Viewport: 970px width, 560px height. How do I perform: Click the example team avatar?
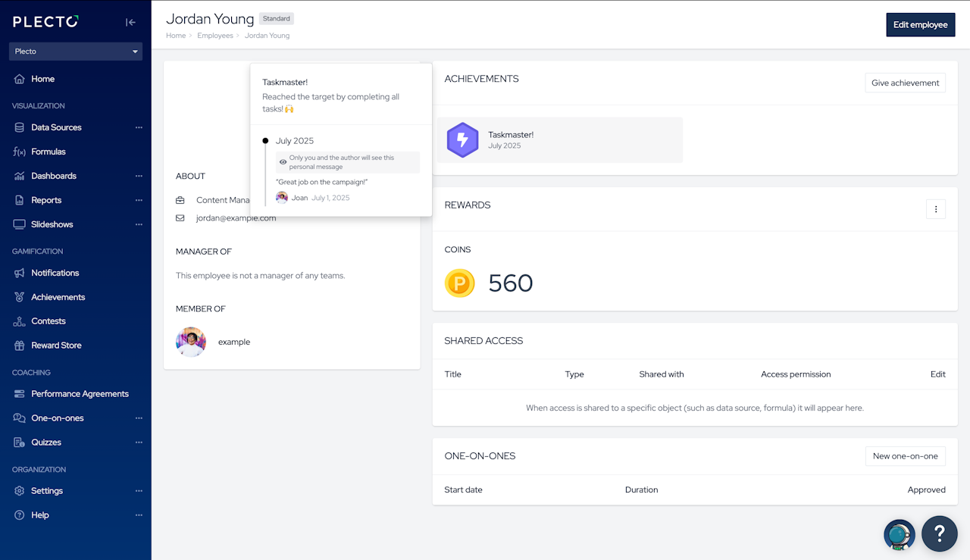click(x=191, y=342)
